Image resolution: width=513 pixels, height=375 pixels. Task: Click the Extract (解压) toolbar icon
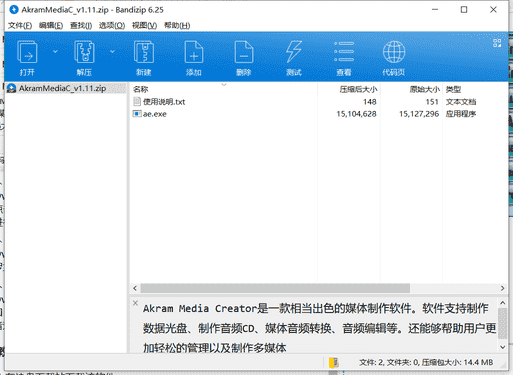(84, 52)
